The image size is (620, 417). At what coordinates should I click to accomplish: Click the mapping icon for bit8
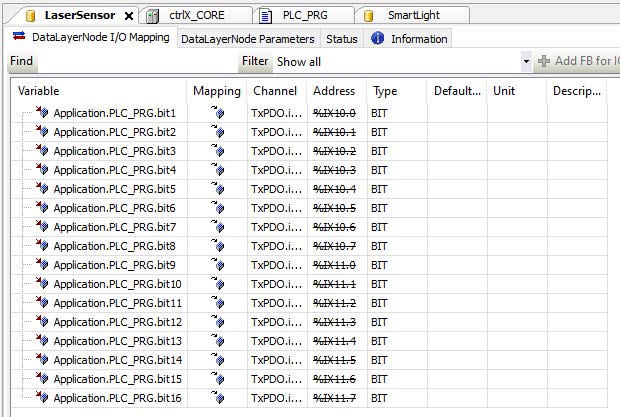tap(217, 246)
